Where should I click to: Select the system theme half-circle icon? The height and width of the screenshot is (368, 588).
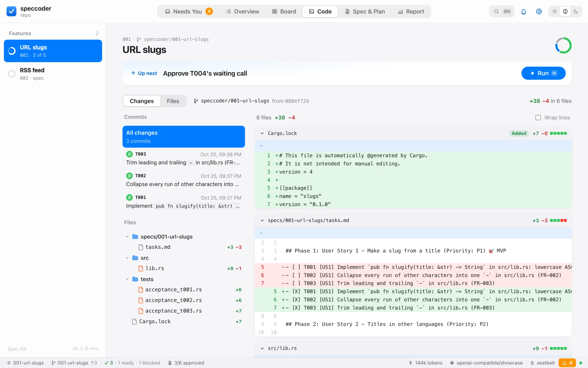565,12
